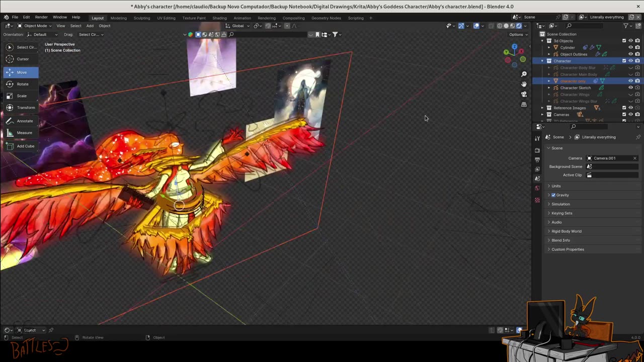Open the View Layer properties tab
Screen dimensions: 644x362
click(537, 169)
